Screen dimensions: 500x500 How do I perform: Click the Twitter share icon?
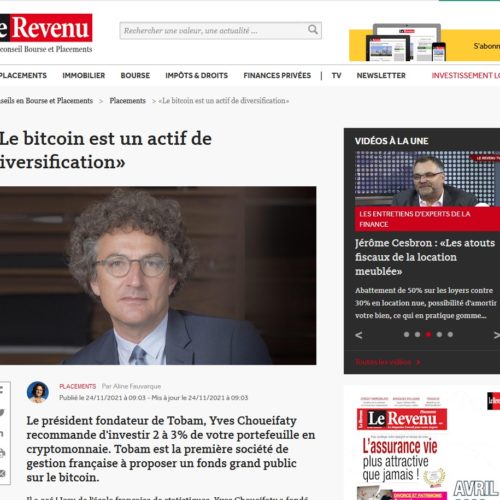coord(2,413)
